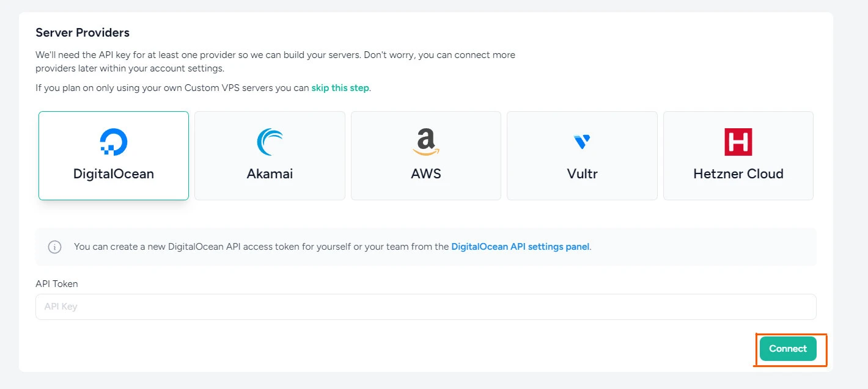This screenshot has height=389, width=868.
Task: Pick the Hetzner Cloud provider card
Action: pyautogui.click(x=738, y=155)
